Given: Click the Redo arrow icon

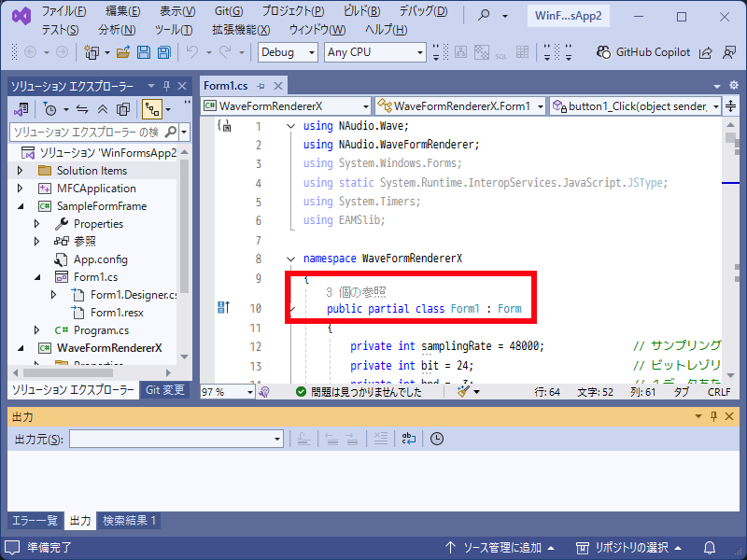Looking at the screenshot, I should point(225,52).
